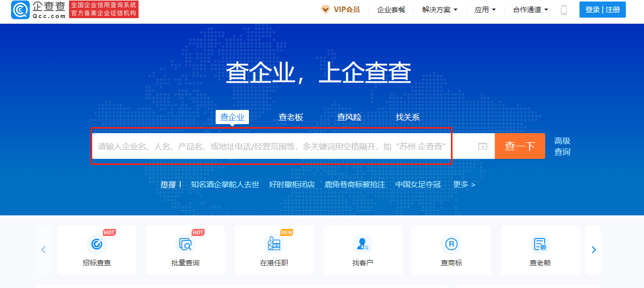
Task: Show next tools with right arrow
Action: pos(594,250)
